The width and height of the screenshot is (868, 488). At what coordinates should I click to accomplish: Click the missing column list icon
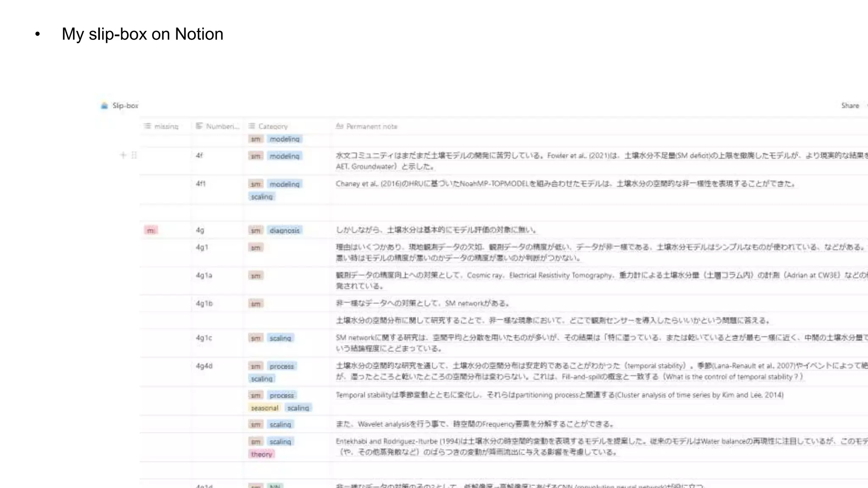pyautogui.click(x=147, y=126)
